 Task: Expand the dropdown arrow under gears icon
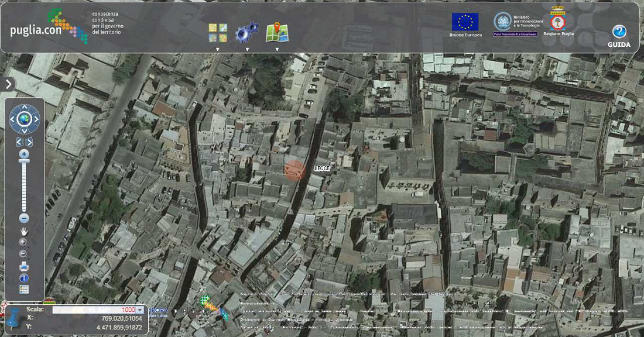(247, 49)
